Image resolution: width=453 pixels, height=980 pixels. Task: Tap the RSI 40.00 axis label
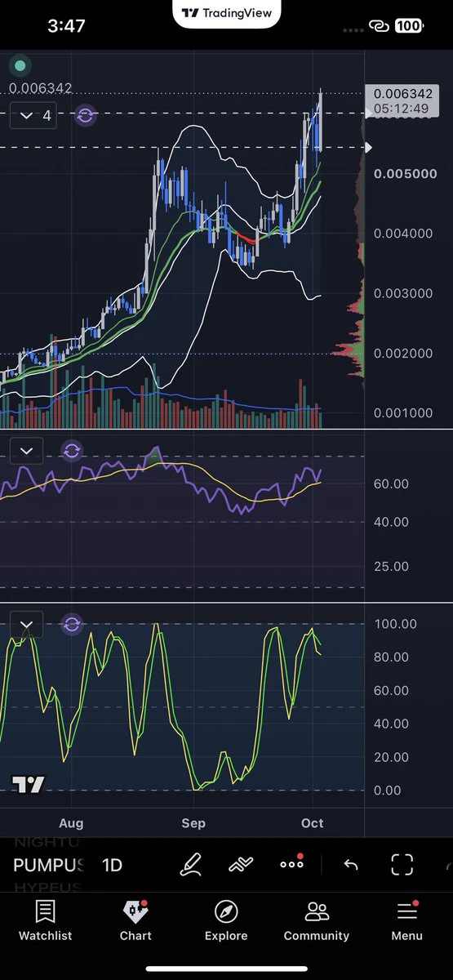391,522
